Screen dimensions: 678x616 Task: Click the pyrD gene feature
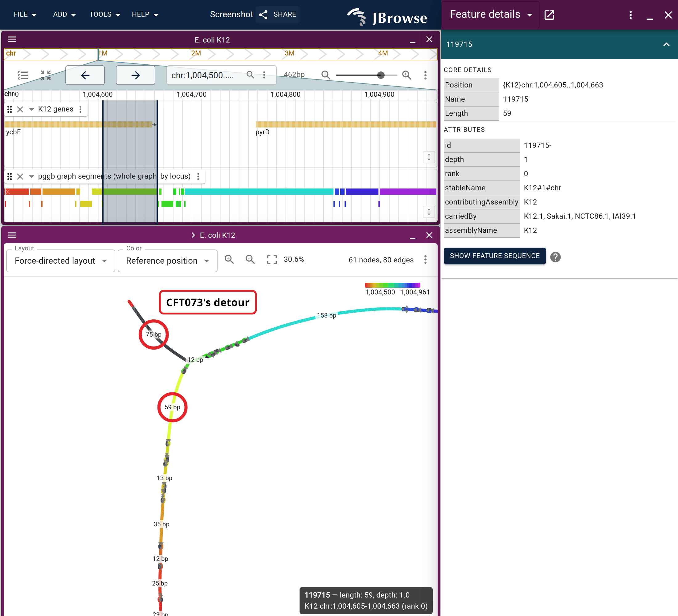click(x=346, y=124)
